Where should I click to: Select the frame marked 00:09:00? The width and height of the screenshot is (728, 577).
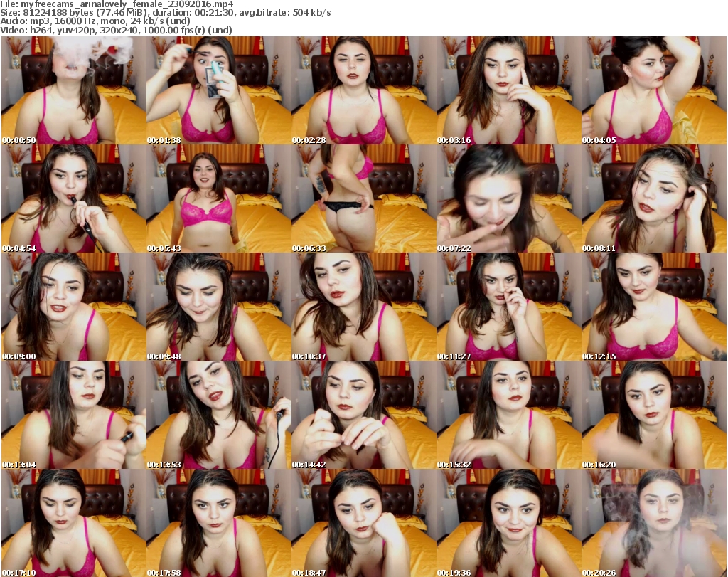coord(74,307)
